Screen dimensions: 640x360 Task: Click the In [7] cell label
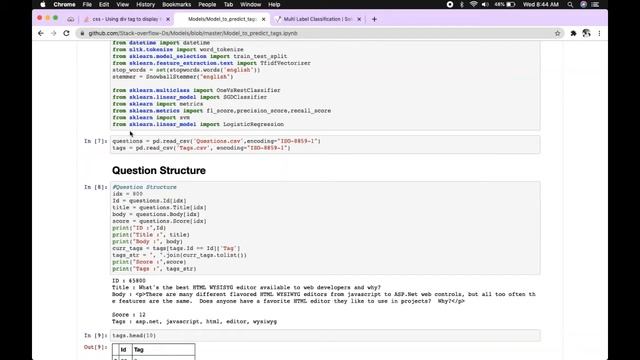(x=96, y=141)
